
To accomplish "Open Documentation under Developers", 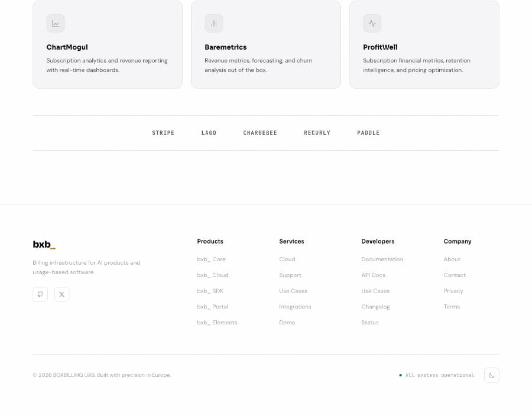I will point(382,259).
